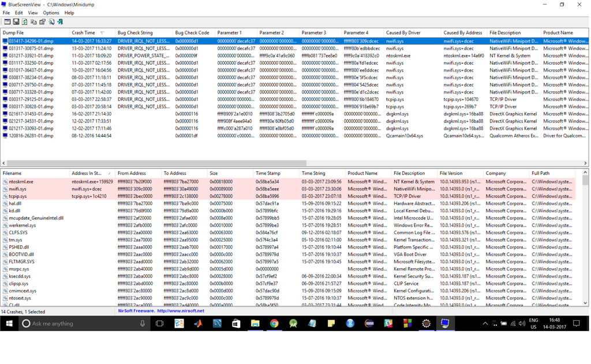Open the File menu
Viewport: 591px width, 364px height.
pos(6,13)
